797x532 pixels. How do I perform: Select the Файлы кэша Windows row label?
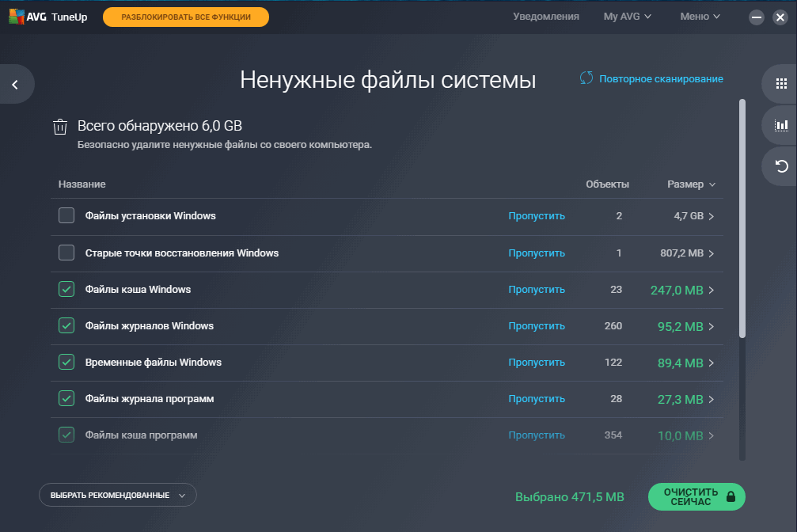138,290
